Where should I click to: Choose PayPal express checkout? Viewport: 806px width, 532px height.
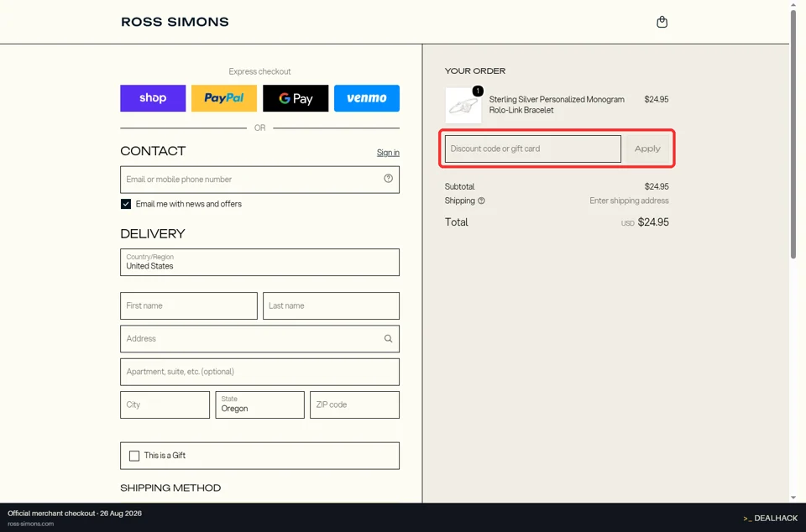tap(224, 98)
